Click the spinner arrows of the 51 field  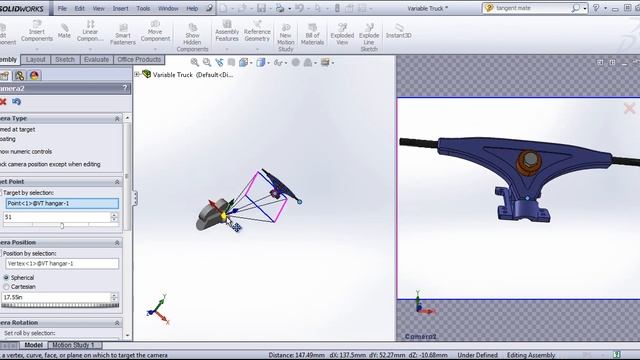point(114,217)
